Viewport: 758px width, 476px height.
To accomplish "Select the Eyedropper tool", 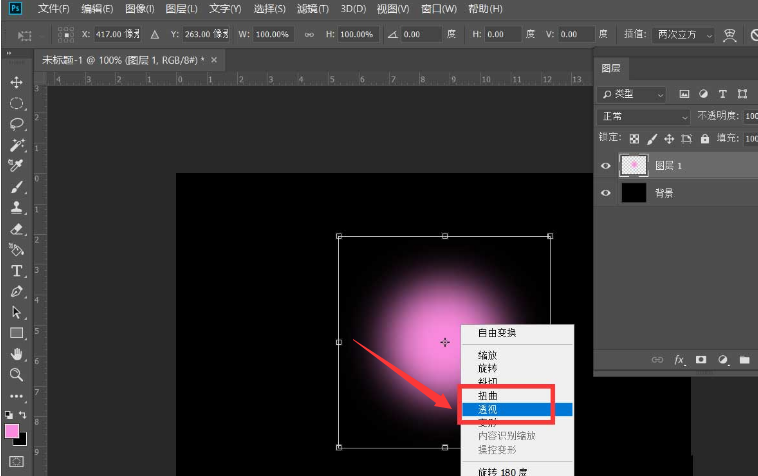I will [x=16, y=166].
